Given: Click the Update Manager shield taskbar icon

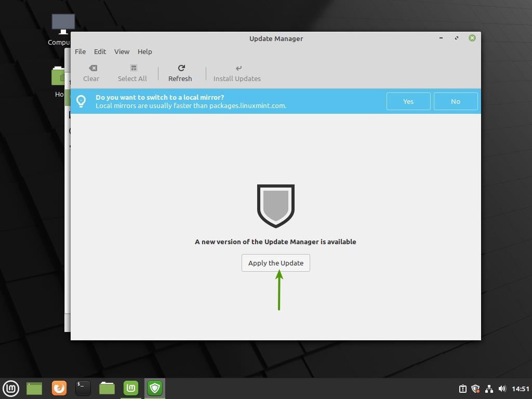Looking at the screenshot, I should (155, 388).
